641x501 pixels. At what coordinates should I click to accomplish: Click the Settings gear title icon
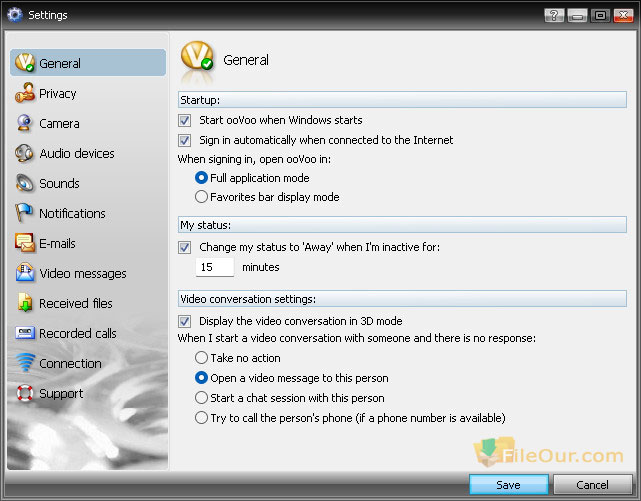pyautogui.click(x=14, y=15)
